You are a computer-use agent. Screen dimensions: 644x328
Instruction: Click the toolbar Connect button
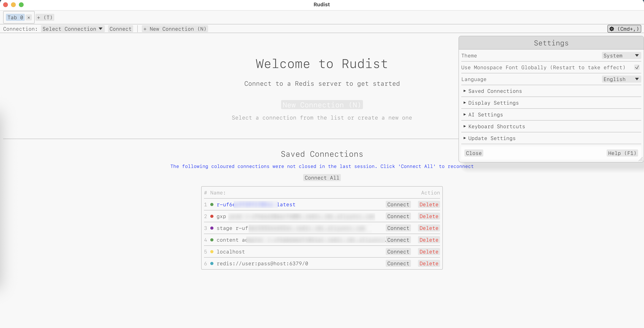point(121,29)
